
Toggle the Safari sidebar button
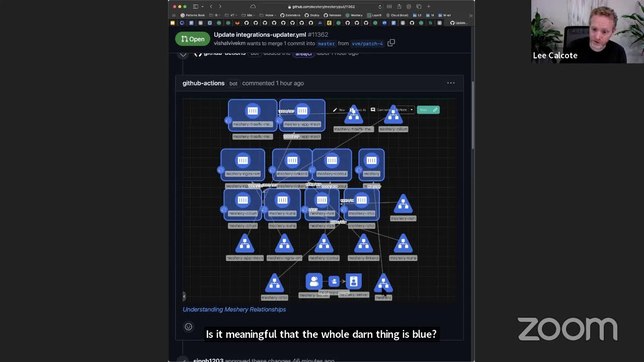pyautogui.click(x=195, y=7)
